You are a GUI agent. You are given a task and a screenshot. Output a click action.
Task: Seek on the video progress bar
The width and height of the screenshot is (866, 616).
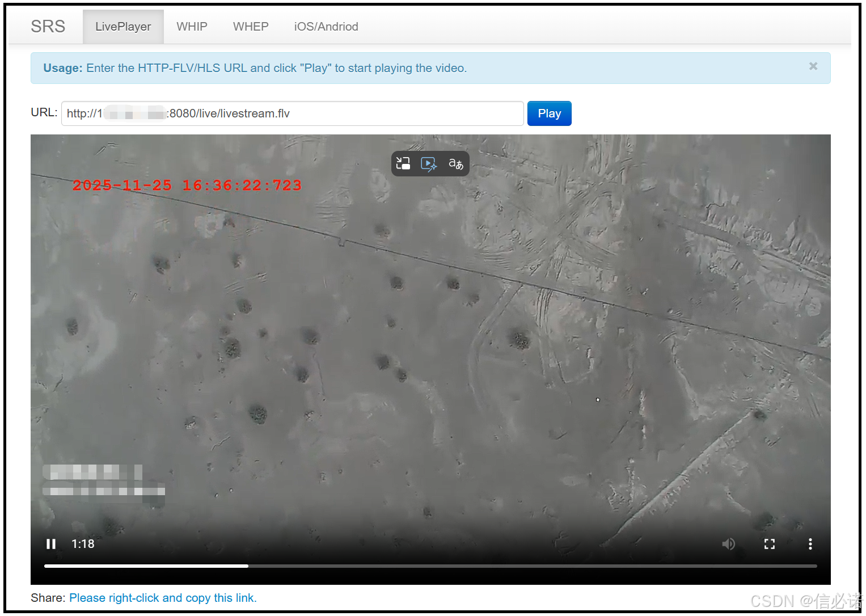pos(430,566)
